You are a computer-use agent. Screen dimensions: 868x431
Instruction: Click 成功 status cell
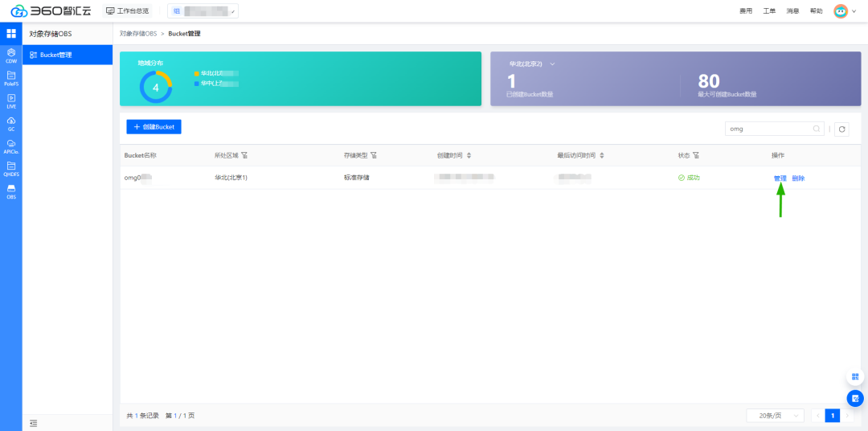coord(689,178)
